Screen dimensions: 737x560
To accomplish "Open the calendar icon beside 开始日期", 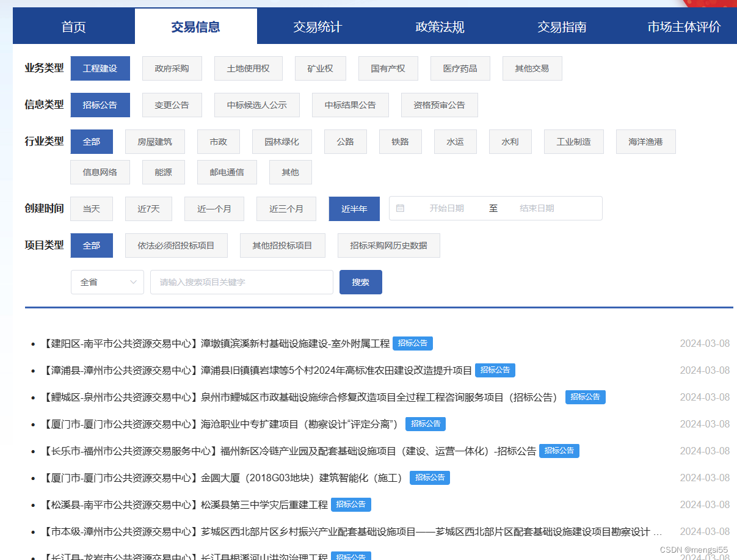I will click(400, 208).
